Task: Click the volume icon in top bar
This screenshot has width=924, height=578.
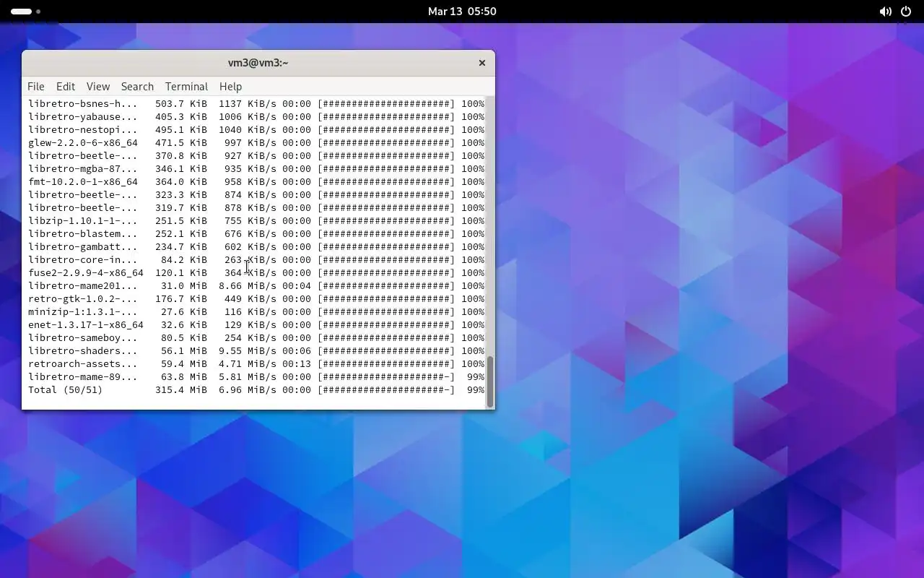Action: (885, 12)
